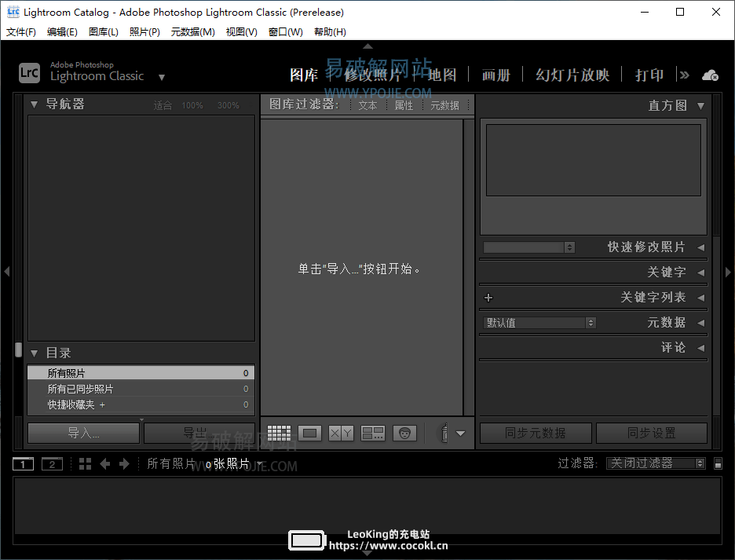Click the filmstrip grid shortcut icon
Viewport: 735px width, 560px height.
(x=85, y=464)
